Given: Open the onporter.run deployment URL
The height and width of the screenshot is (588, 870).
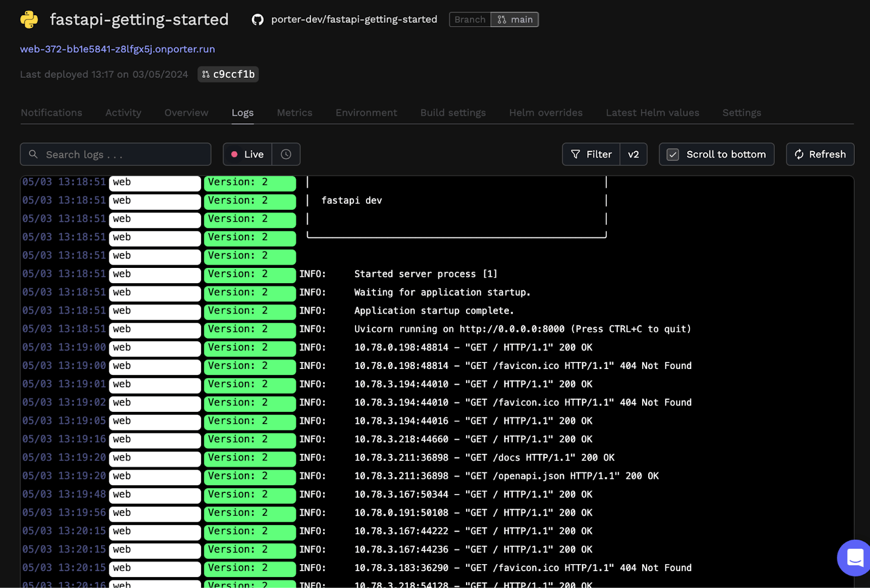Looking at the screenshot, I should [x=117, y=49].
